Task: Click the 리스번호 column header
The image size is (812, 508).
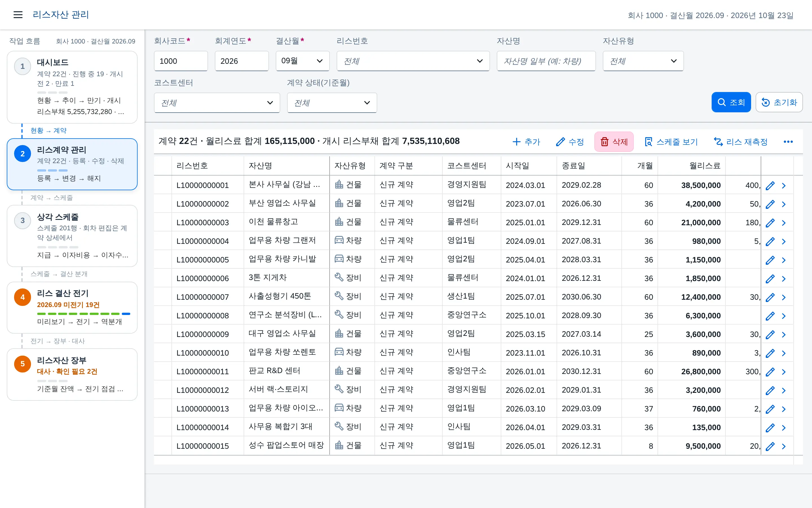Action: (208, 166)
